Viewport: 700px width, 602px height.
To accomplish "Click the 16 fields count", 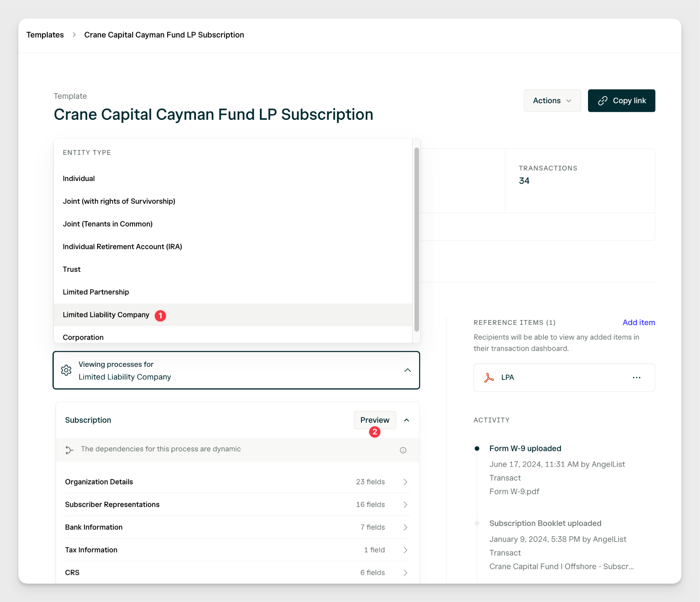I will click(370, 505).
